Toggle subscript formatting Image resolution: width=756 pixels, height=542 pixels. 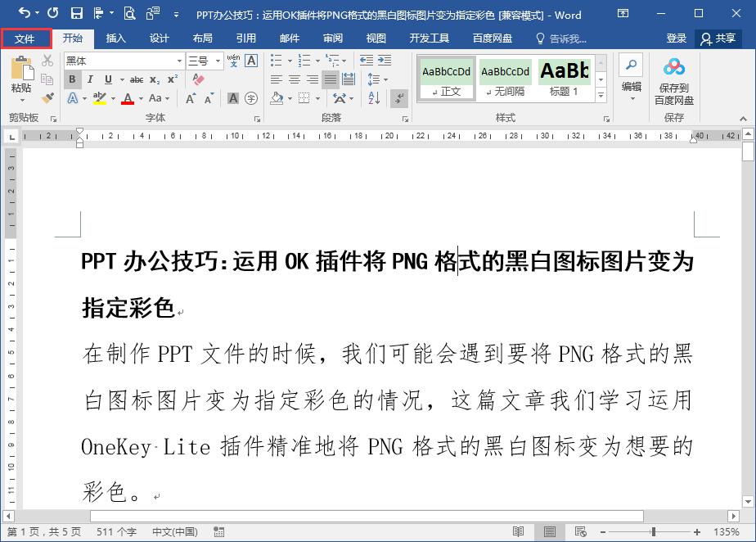coord(155,79)
